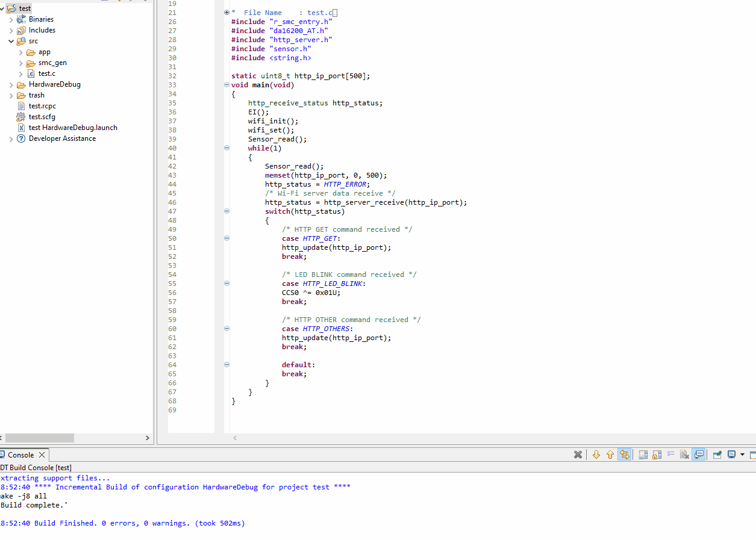Image resolution: width=756 pixels, height=540 pixels.
Task: Expand the app folder
Action: [x=21, y=52]
